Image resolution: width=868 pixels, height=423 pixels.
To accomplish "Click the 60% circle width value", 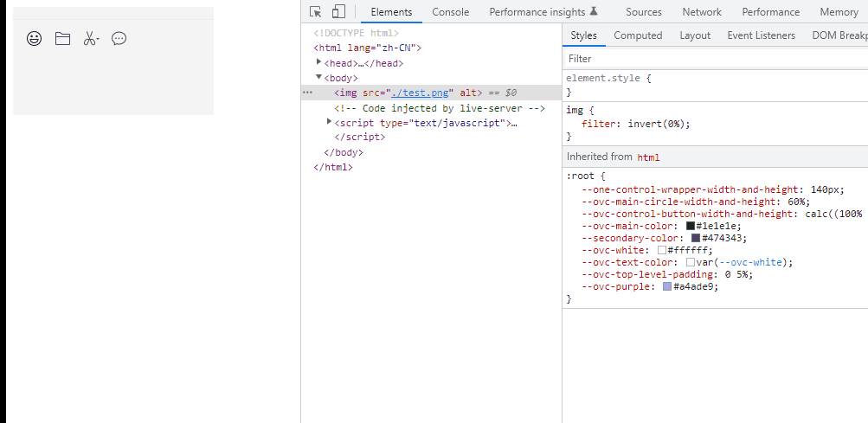I will [796, 202].
